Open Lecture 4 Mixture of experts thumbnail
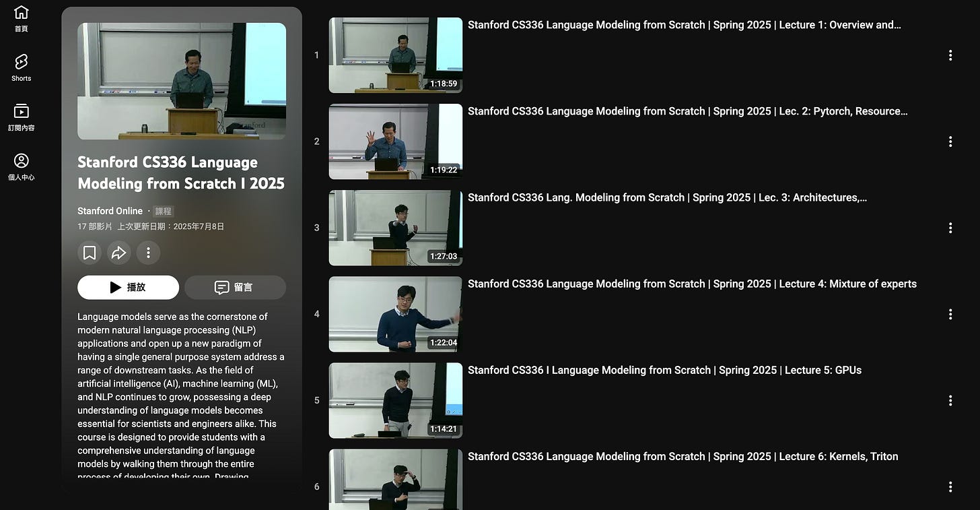The height and width of the screenshot is (510, 980). point(396,314)
